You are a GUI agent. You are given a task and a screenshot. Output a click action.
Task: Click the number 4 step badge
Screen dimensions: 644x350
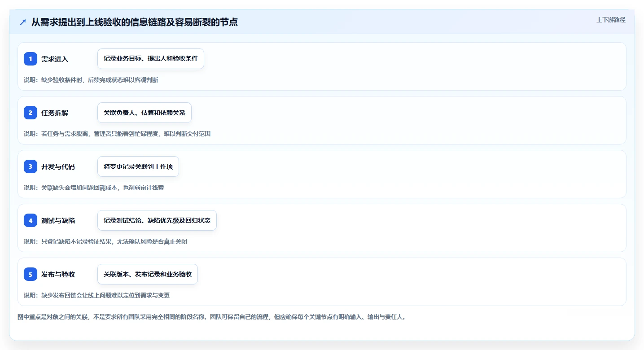click(x=31, y=220)
